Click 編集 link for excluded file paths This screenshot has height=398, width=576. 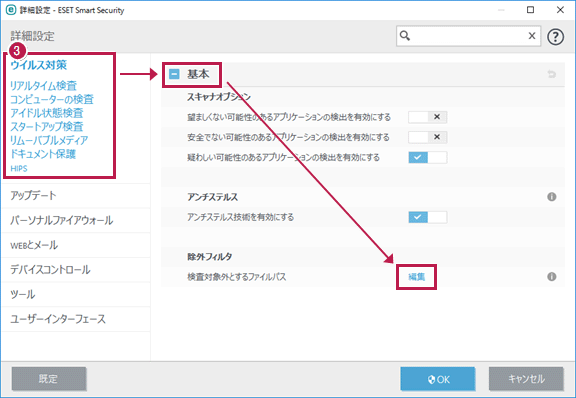[417, 277]
